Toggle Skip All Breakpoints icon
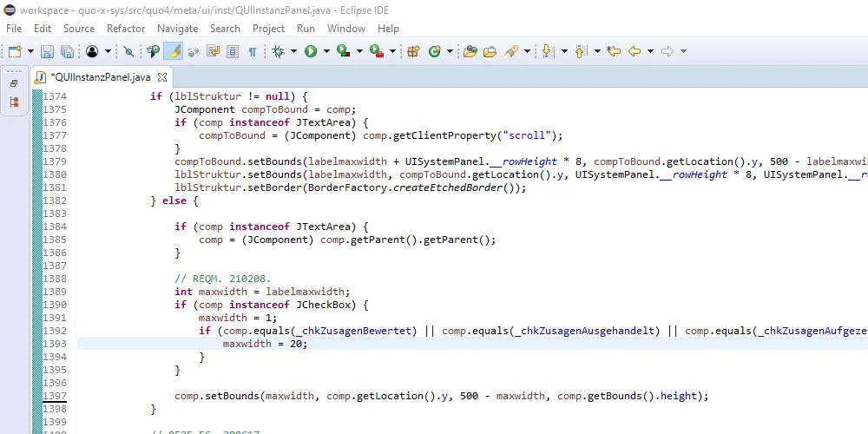The image size is (868, 434). tap(128, 51)
